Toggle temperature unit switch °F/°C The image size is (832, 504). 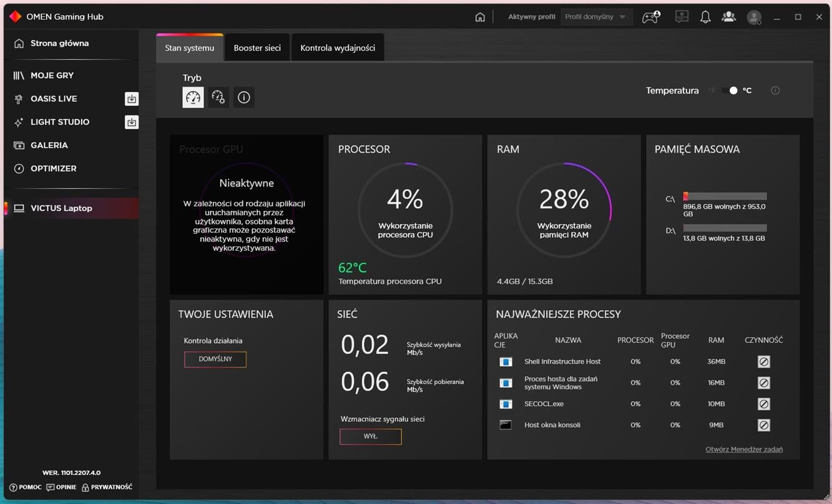tap(729, 90)
